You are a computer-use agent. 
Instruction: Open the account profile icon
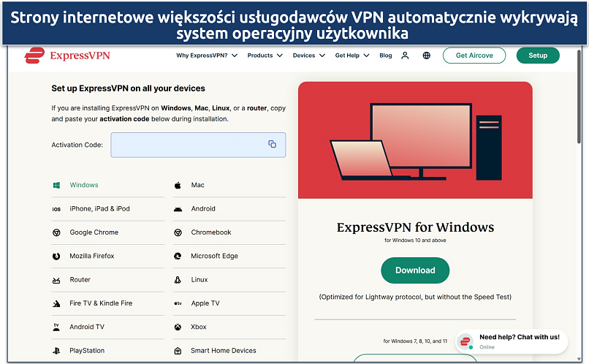tap(406, 56)
